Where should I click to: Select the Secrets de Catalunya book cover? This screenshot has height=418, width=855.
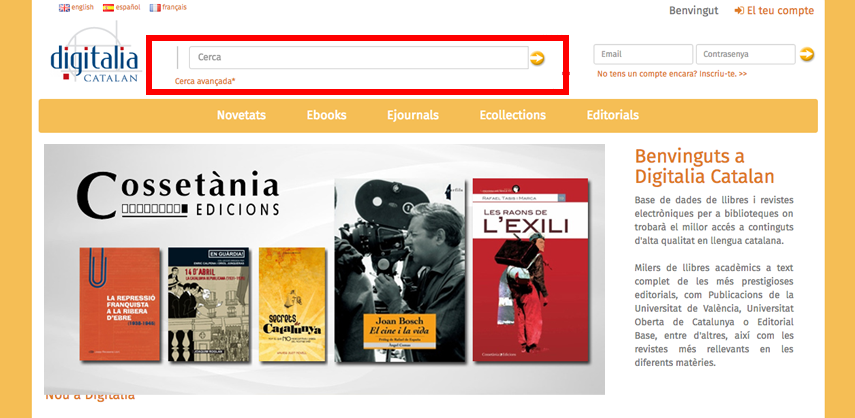click(x=292, y=305)
